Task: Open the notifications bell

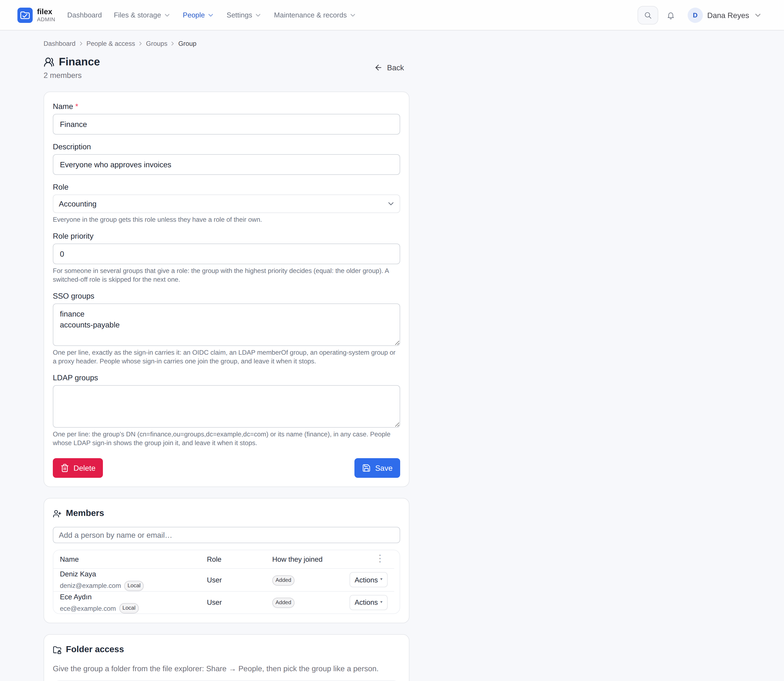Action: 671,16
